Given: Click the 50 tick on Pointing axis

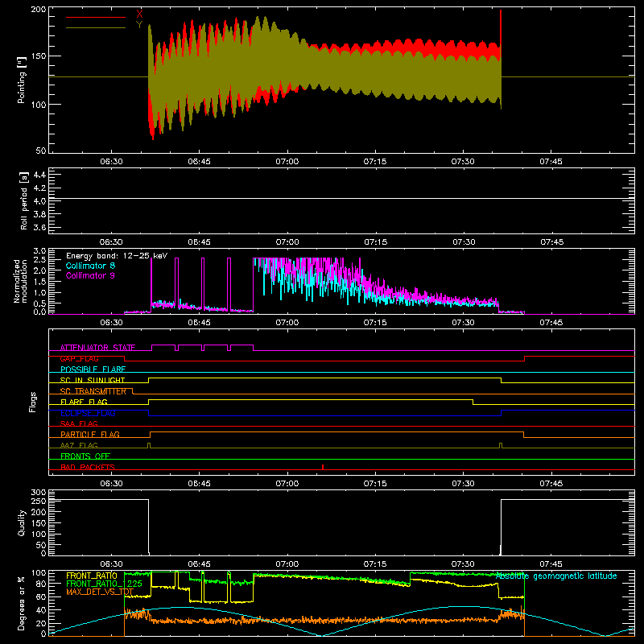Looking at the screenshot, I should [41, 151].
